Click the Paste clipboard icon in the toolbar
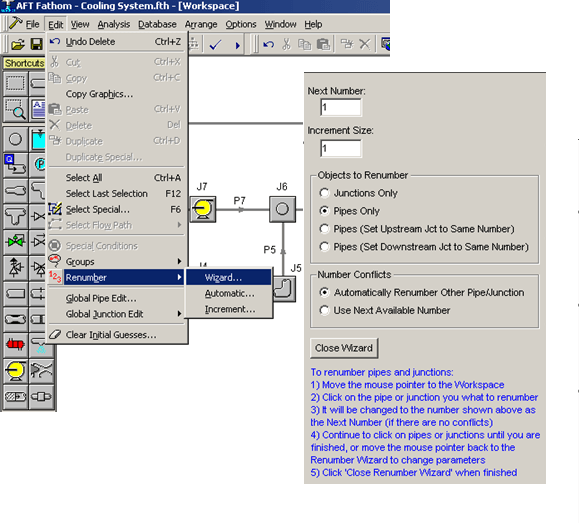Screen dimensions: 581x523 coord(323,44)
